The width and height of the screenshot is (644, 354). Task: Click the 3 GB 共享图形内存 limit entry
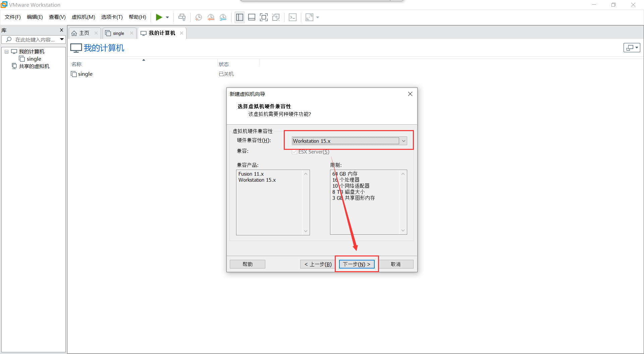coord(354,198)
